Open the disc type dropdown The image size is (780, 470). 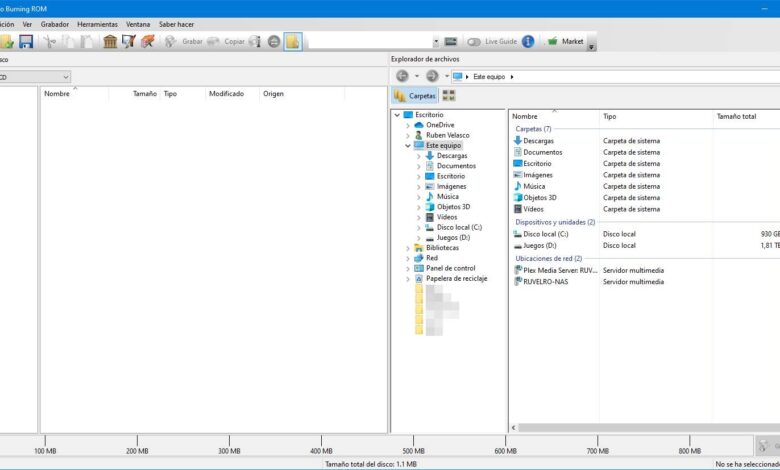[66, 77]
